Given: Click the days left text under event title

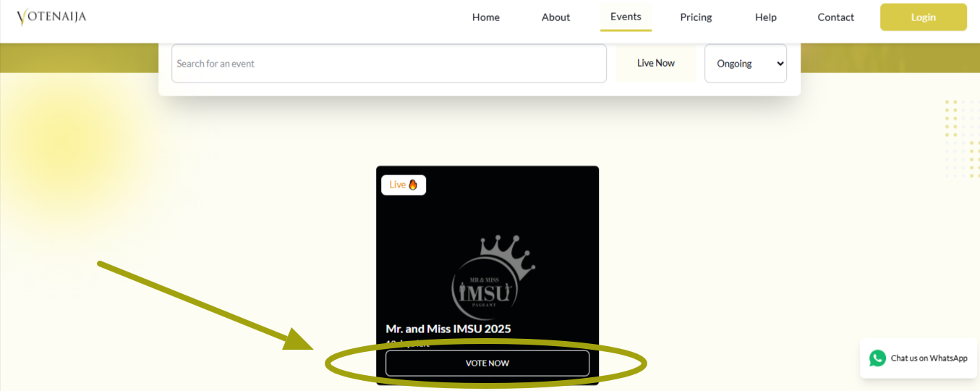Looking at the screenshot, I should tap(407, 343).
